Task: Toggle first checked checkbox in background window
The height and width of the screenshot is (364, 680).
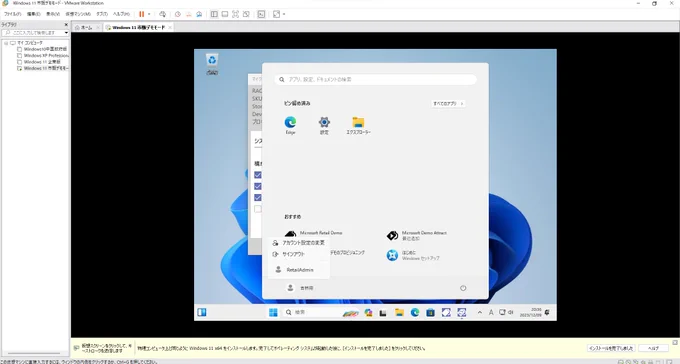Action: click(x=258, y=175)
